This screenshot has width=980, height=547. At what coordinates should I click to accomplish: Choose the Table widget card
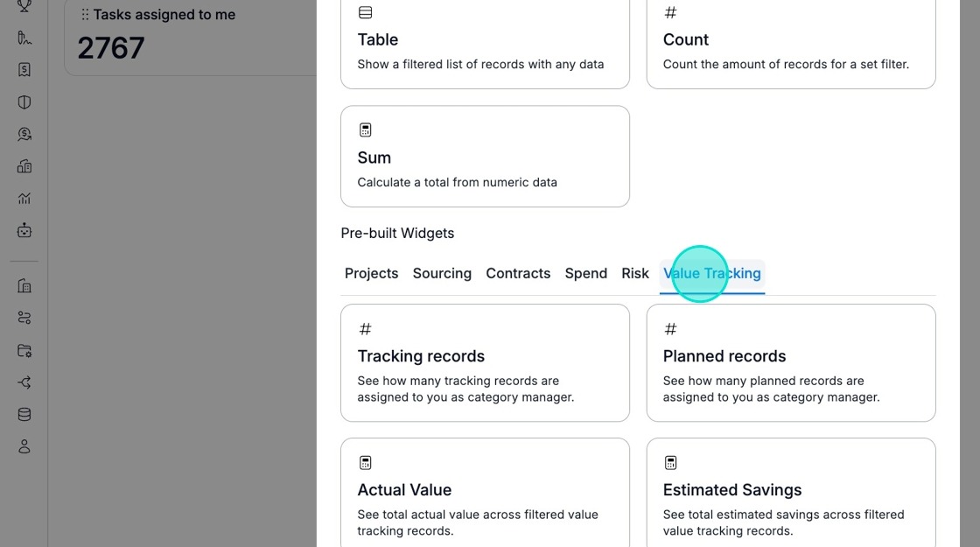[x=485, y=43]
